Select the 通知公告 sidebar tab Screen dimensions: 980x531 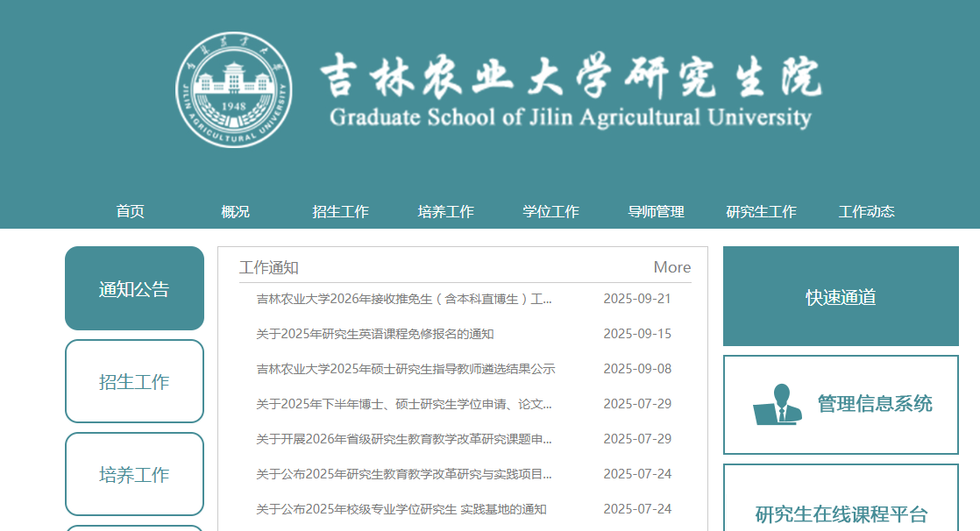tap(134, 289)
